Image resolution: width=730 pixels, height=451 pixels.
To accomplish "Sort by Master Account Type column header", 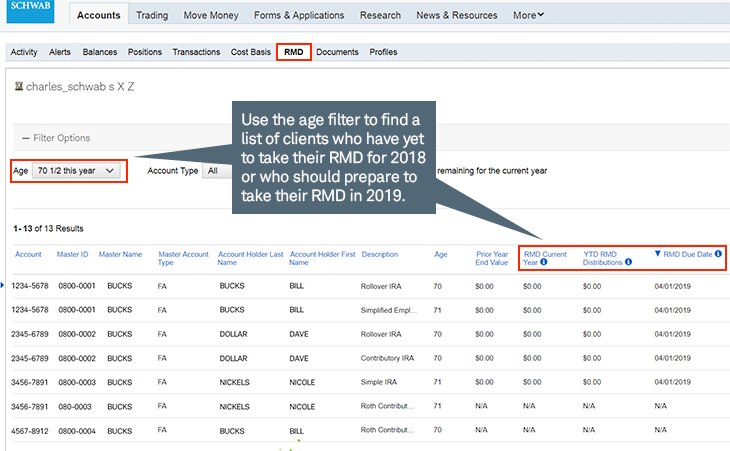I will (x=183, y=258).
